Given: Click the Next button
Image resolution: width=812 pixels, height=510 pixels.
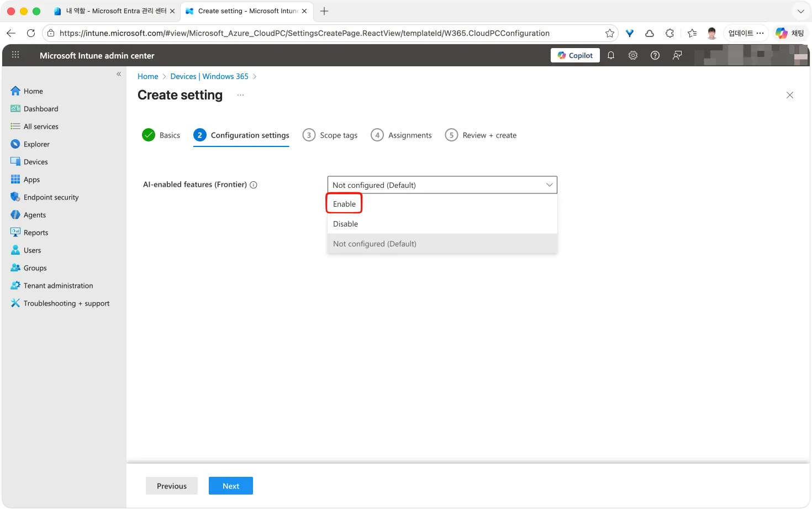Looking at the screenshot, I should (231, 486).
